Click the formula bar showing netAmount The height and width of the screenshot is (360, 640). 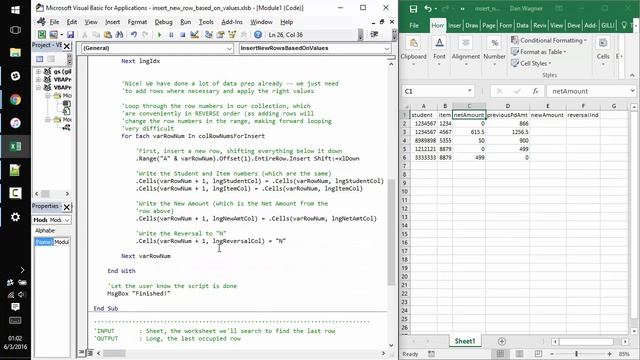[587, 91]
